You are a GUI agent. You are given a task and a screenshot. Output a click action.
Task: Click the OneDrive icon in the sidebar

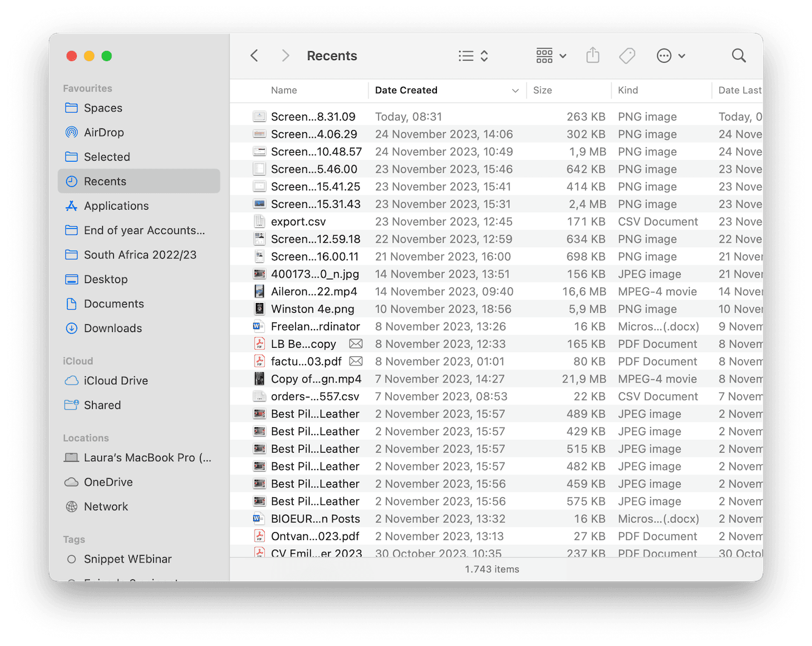[x=107, y=482]
